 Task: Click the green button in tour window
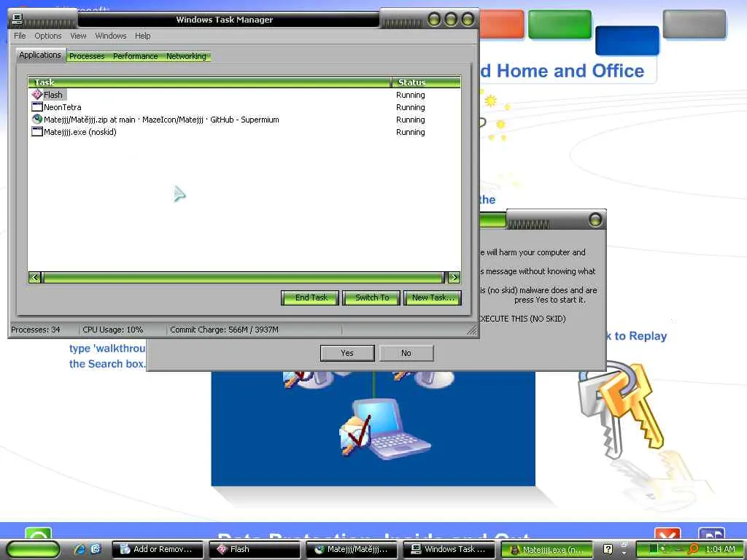(560, 24)
